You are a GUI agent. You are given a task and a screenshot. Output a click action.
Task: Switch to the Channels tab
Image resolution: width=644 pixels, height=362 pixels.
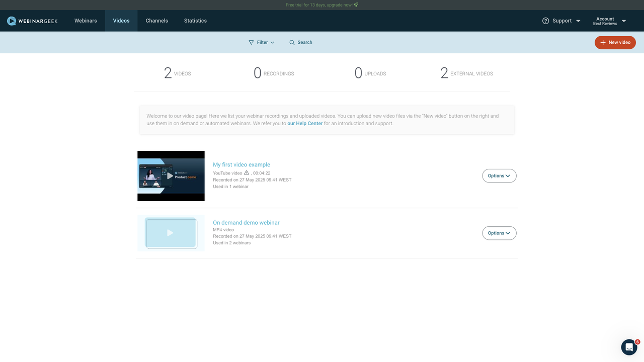click(x=156, y=21)
